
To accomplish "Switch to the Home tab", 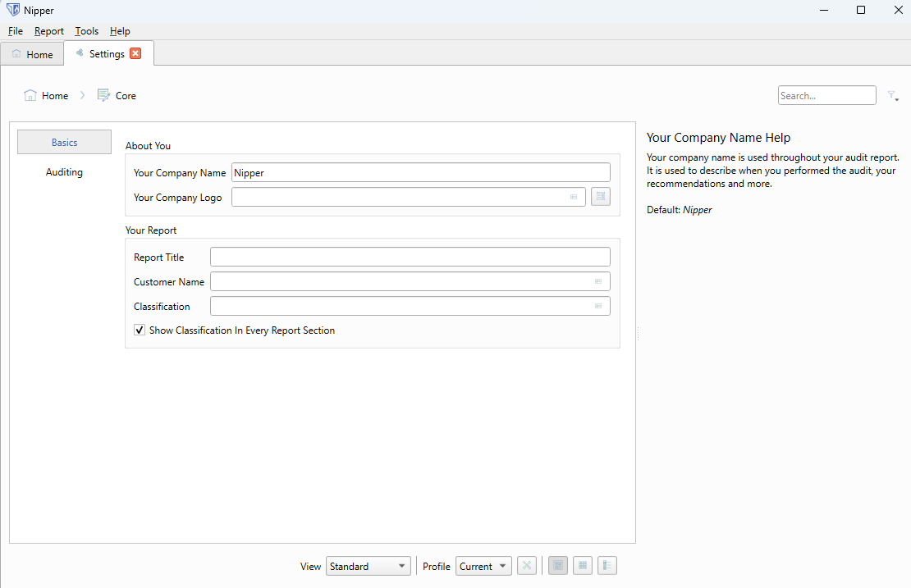I will coord(32,53).
